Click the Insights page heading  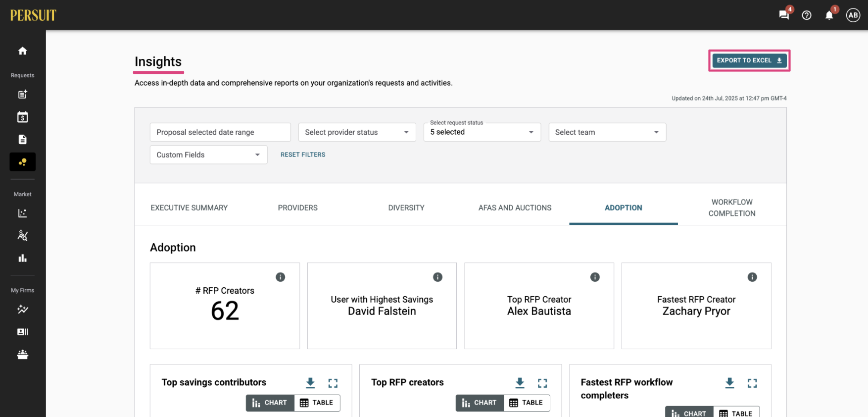tap(158, 61)
